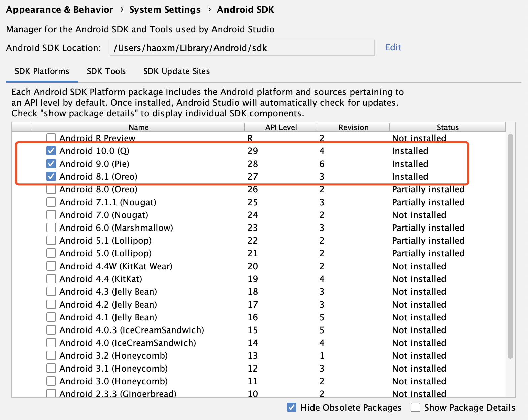Uncheck the Android 9.0 (Pie) checkbox
528x420 pixels.
pos(51,164)
